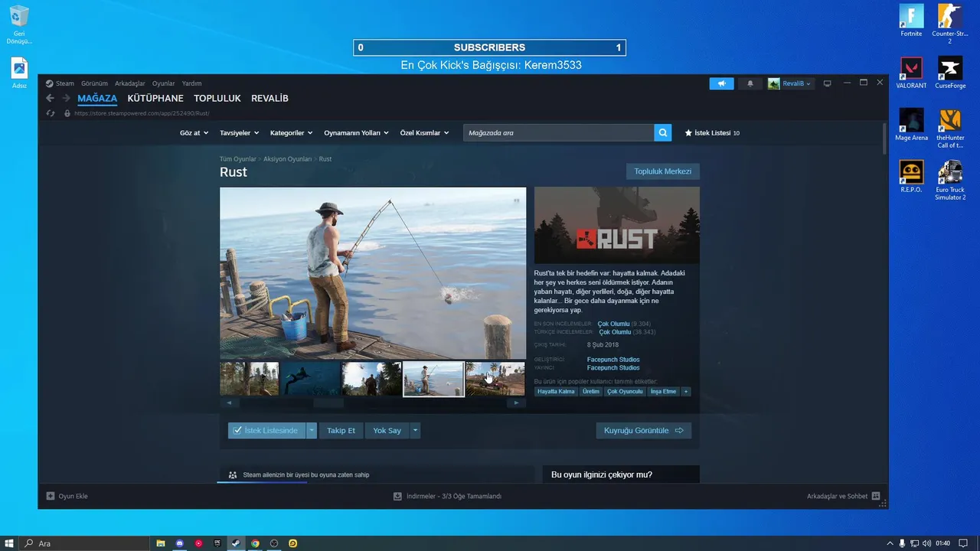Open the Topluluk Merkezi button
The height and width of the screenshot is (551, 980).
(x=663, y=171)
